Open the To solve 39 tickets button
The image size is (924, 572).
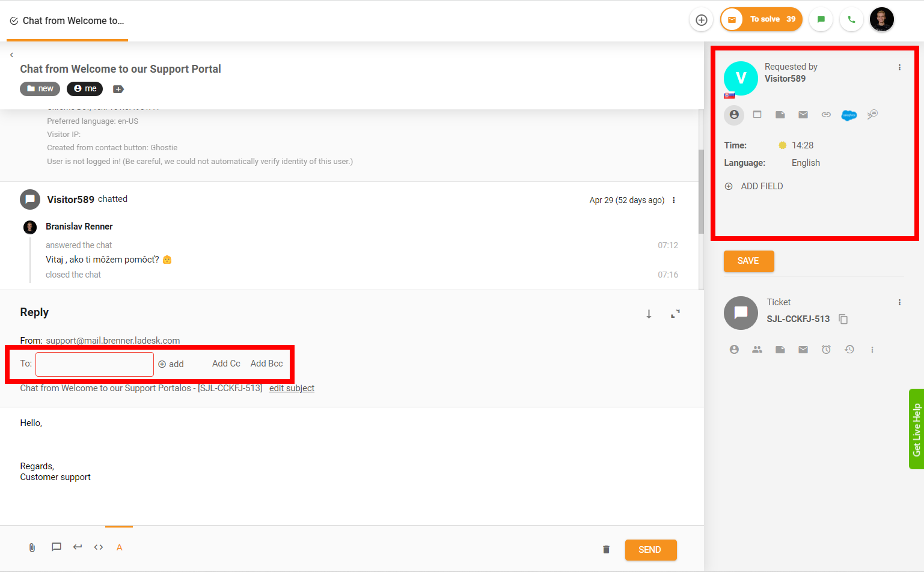(762, 20)
